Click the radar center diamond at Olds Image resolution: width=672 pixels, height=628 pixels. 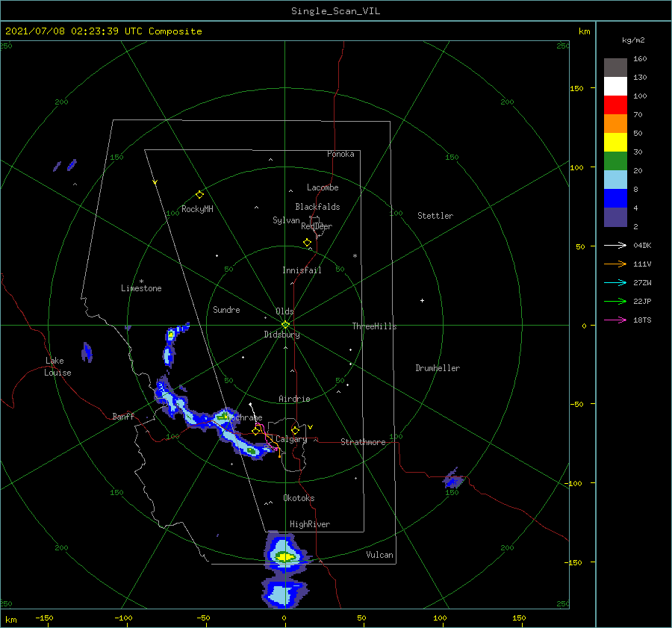pyautogui.click(x=285, y=325)
